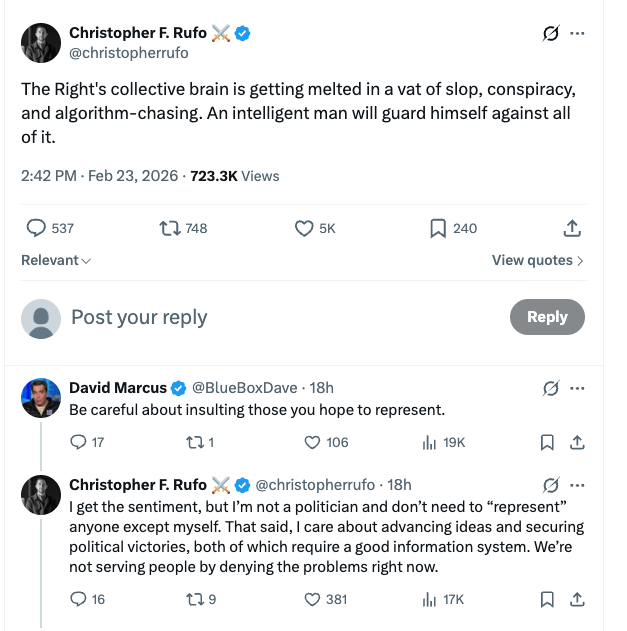The width and height of the screenshot is (627, 631).
Task: Bookmark David Marcus's reply
Action: pyautogui.click(x=547, y=442)
